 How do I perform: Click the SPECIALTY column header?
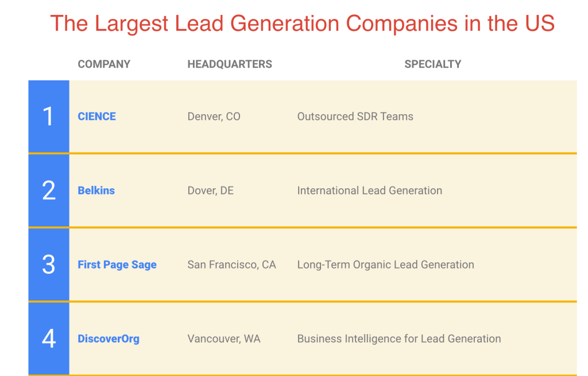(x=433, y=64)
